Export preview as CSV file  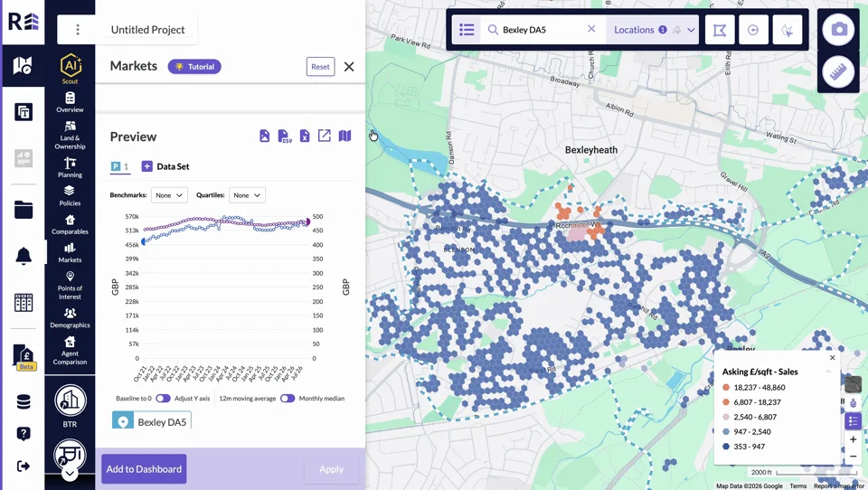[x=285, y=137]
